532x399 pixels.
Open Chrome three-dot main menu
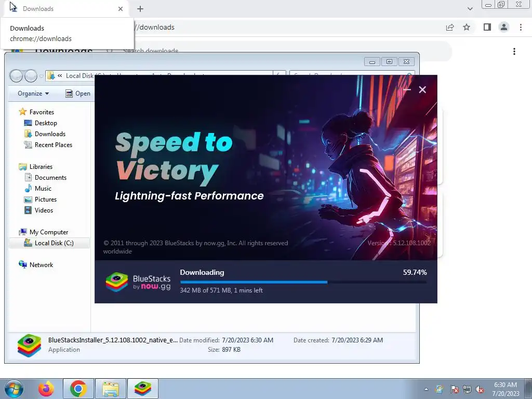click(x=521, y=27)
